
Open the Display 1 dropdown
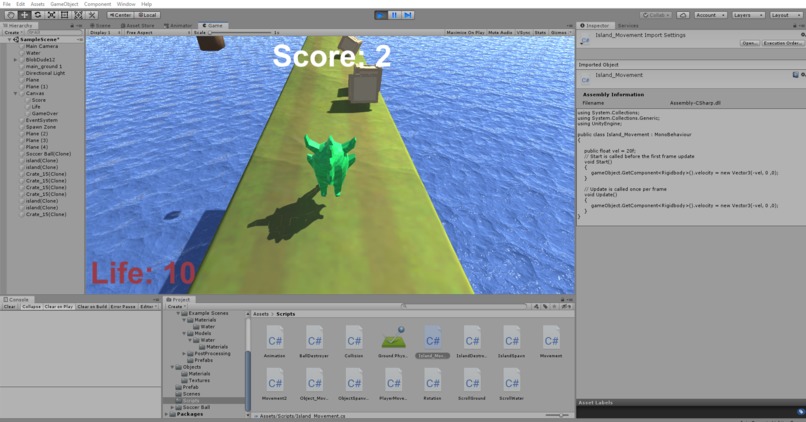point(105,32)
